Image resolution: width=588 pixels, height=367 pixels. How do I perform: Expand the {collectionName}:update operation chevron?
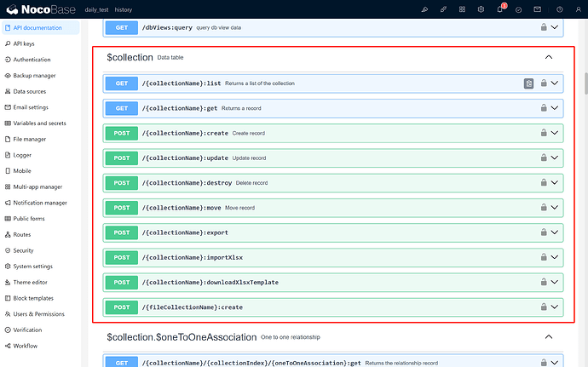click(555, 158)
